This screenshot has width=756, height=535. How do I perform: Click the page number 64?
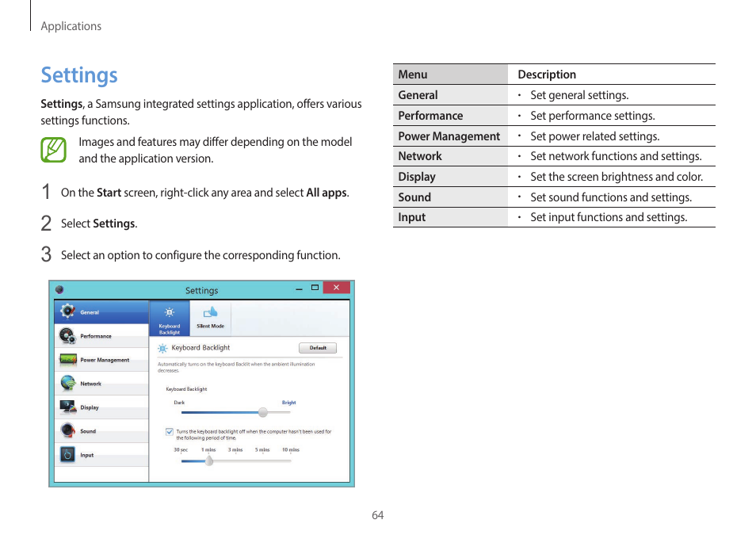pos(377,515)
